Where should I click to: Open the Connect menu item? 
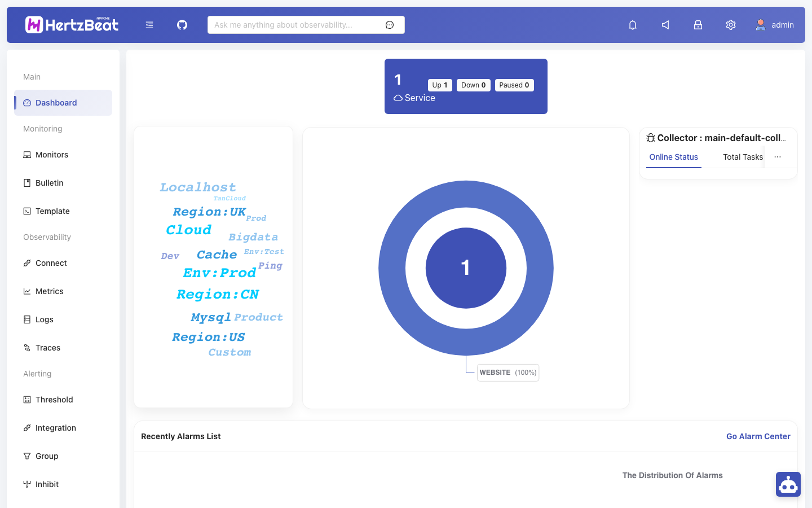pyautogui.click(x=63, y=263)
